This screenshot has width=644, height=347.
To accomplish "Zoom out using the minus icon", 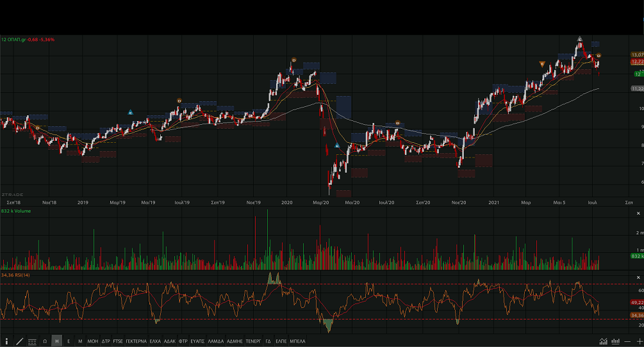I will [627, 341].
